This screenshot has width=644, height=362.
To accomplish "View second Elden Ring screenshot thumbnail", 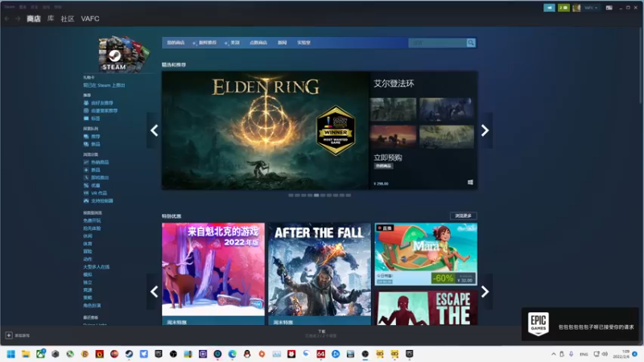I will click(x=447, y=109).
